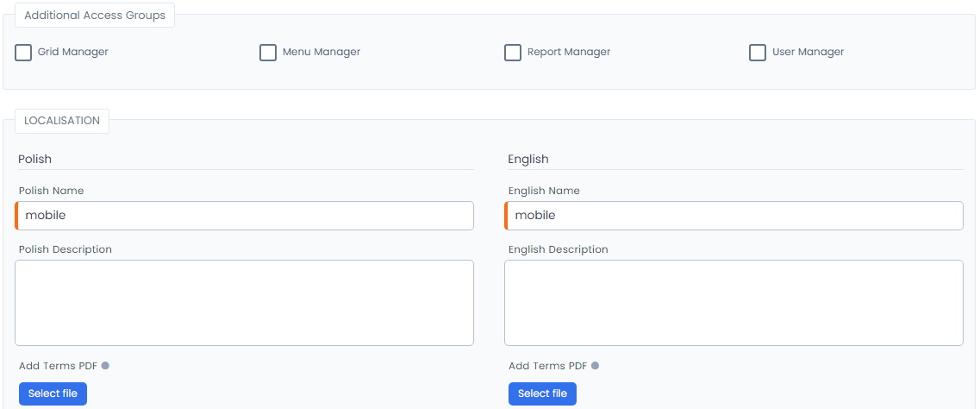
Task: Click inside the Polish Description textarea
Action: pyautogui.click(x=245, y=303)
